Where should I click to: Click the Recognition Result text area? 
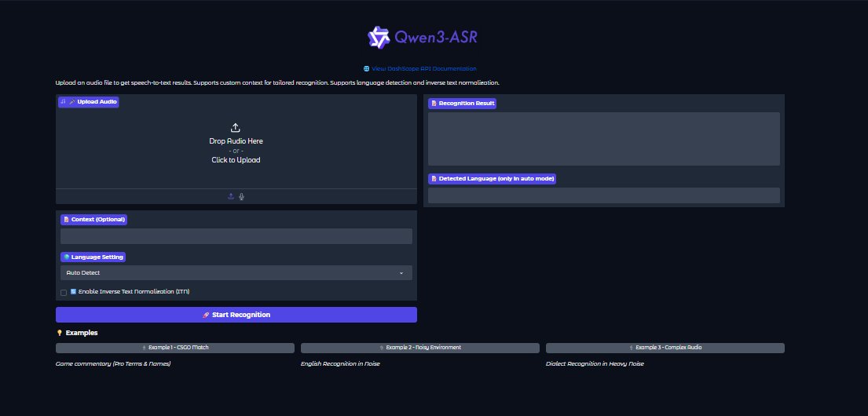[604, 139]
